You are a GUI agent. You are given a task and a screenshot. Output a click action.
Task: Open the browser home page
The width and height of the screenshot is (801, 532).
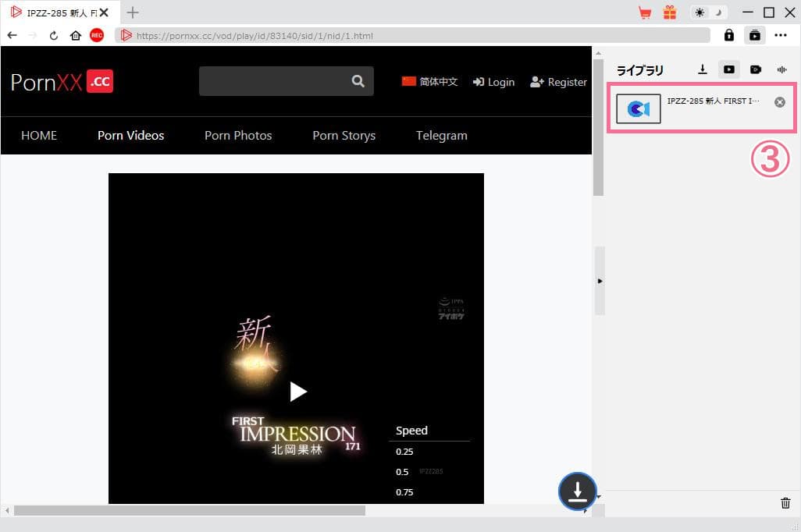click(76, 35)
